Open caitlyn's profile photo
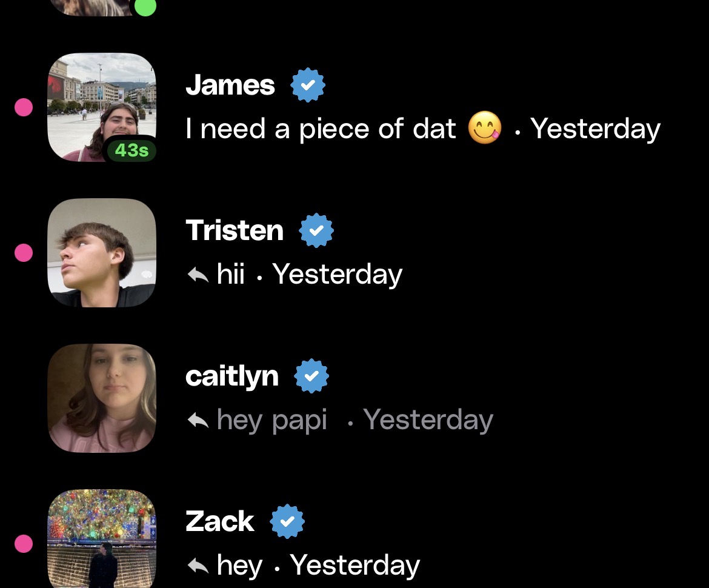The image size is (709, 588). coord(102,398)
